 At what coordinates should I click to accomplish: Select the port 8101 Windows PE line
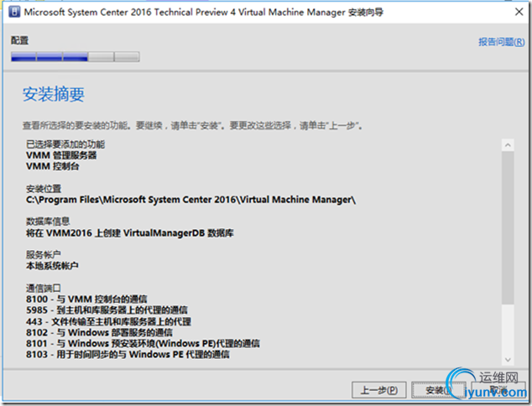click(x=143, y=344)
